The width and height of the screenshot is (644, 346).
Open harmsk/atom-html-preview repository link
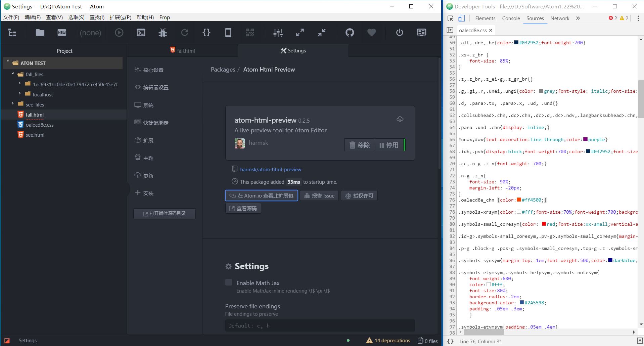(x=271, y=170)
